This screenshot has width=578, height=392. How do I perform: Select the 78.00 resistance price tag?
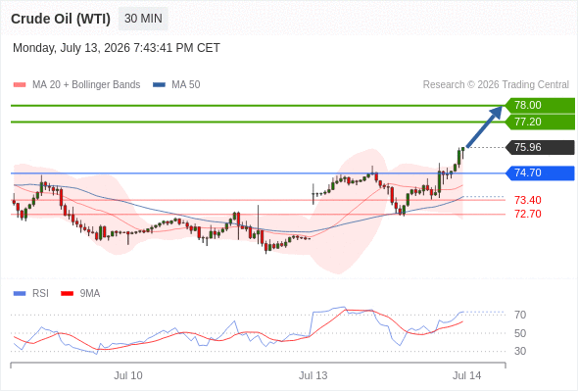(540, 106)
